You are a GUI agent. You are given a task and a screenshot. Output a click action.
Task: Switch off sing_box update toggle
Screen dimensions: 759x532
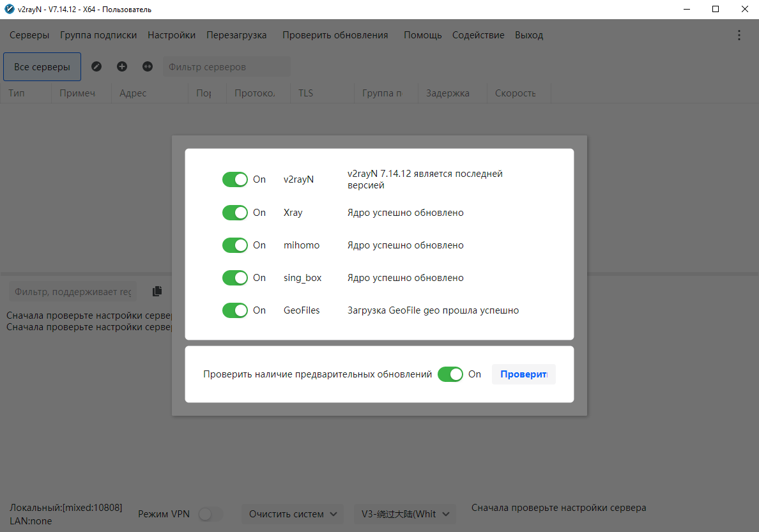coord(234,278)
